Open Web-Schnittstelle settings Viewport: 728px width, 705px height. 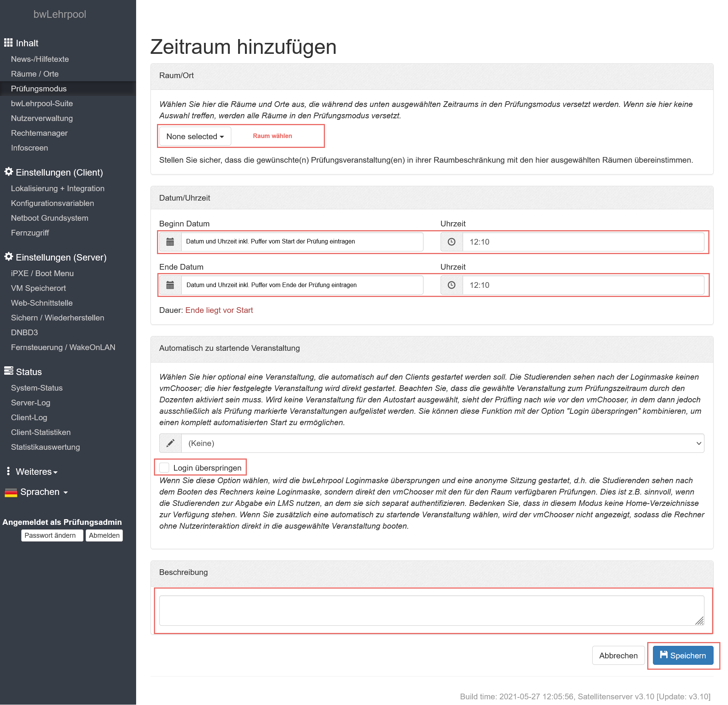tap(42, 303)
